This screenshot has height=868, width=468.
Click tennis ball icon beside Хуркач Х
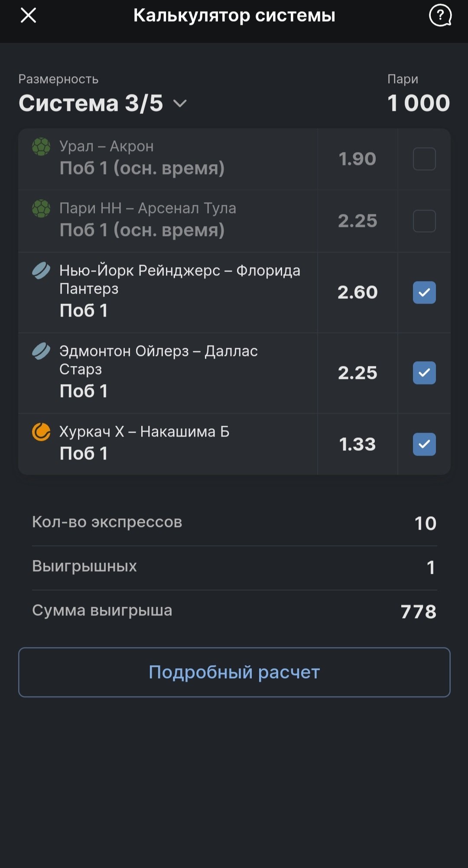(41, 432)
